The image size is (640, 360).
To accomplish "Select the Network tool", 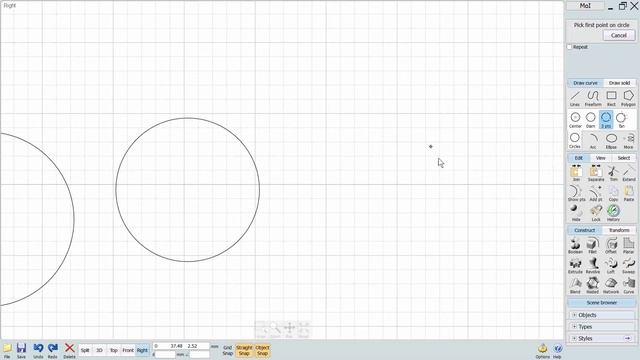I will point(611,285).
